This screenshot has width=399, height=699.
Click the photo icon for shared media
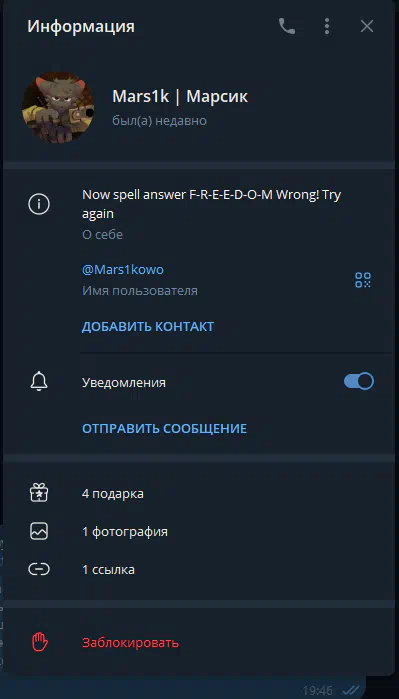click(x=39, y=531)
